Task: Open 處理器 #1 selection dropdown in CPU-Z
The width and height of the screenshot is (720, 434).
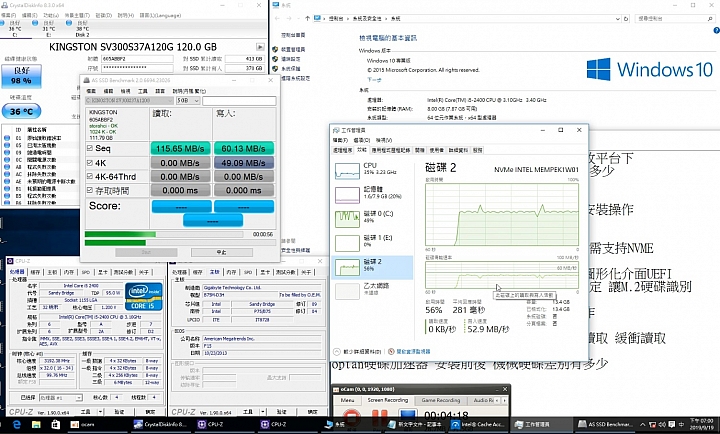Action: [x=61, y=398]
